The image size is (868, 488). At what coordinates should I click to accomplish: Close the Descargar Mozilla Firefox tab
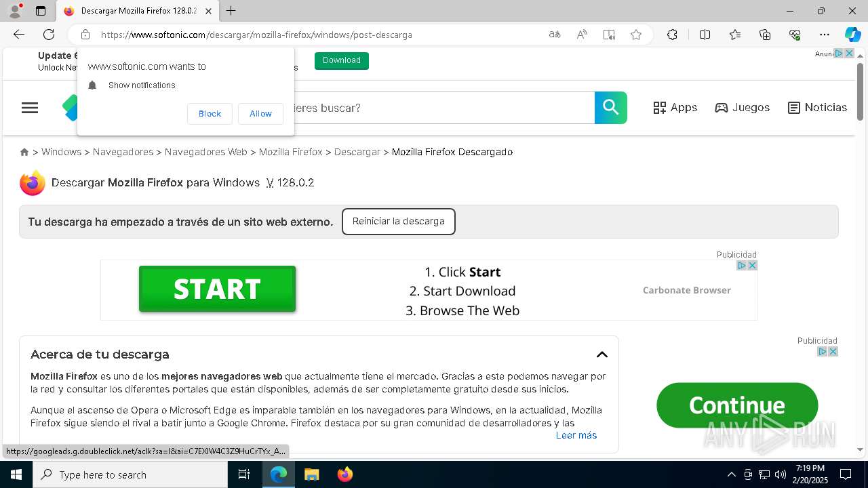tap(208, 11)
